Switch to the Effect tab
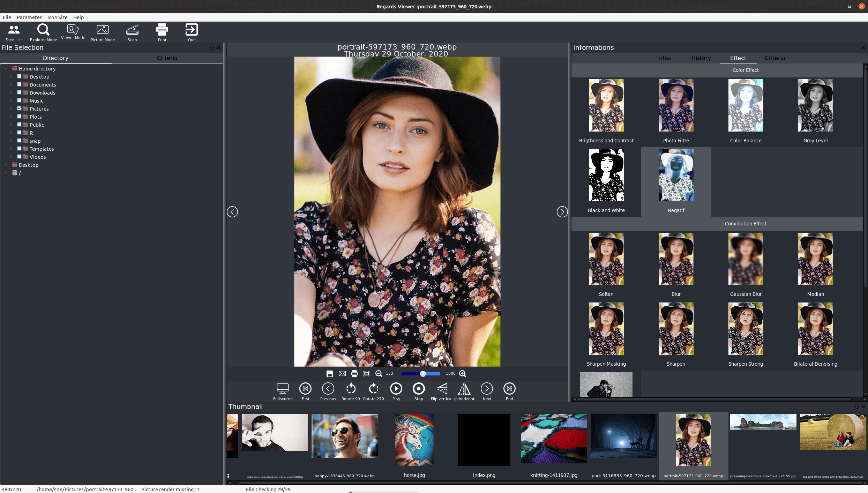This screenshot has height=493, width=868. click(738, 58)
